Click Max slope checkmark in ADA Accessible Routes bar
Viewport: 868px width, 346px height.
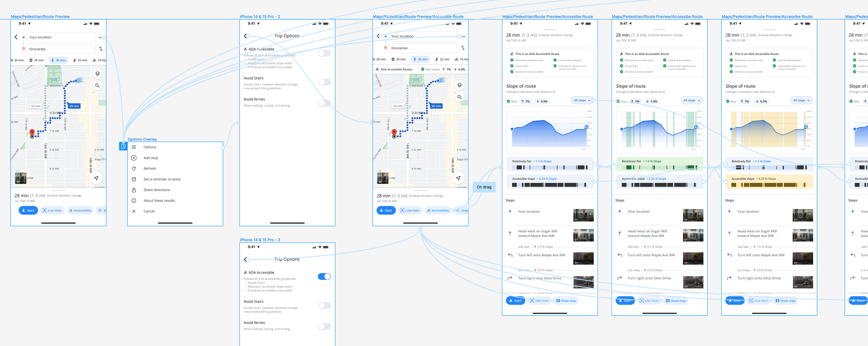(x=423, y=69)
